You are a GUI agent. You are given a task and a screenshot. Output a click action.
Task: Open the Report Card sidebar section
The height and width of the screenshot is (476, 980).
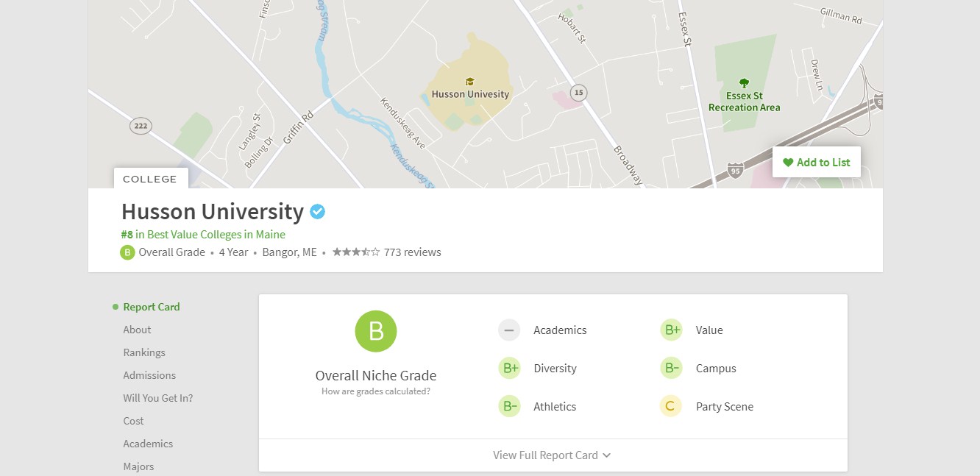[x=151, y=307]
